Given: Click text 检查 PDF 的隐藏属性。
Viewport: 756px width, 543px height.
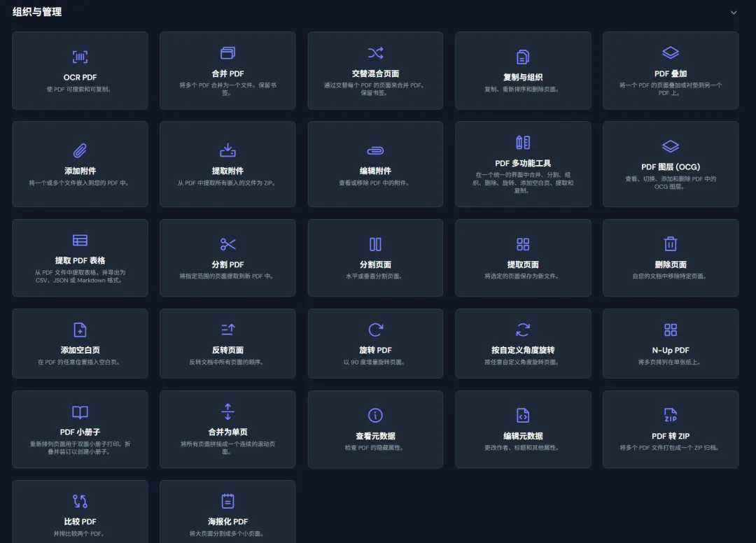Looking at the screenshot, I should coord(375,448).
